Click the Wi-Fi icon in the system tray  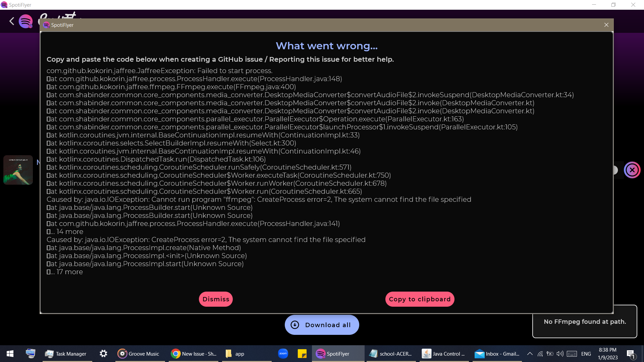tap(540, 354)
